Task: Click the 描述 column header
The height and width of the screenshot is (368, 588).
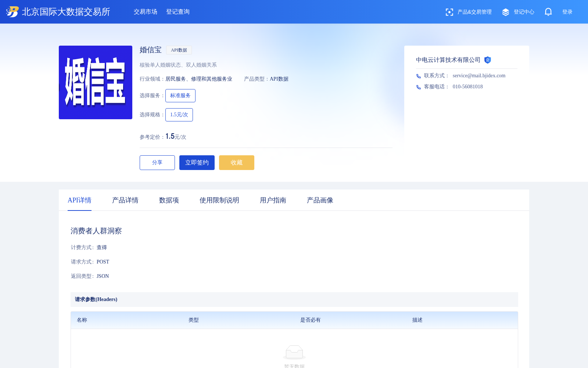Action: point(417,320)
